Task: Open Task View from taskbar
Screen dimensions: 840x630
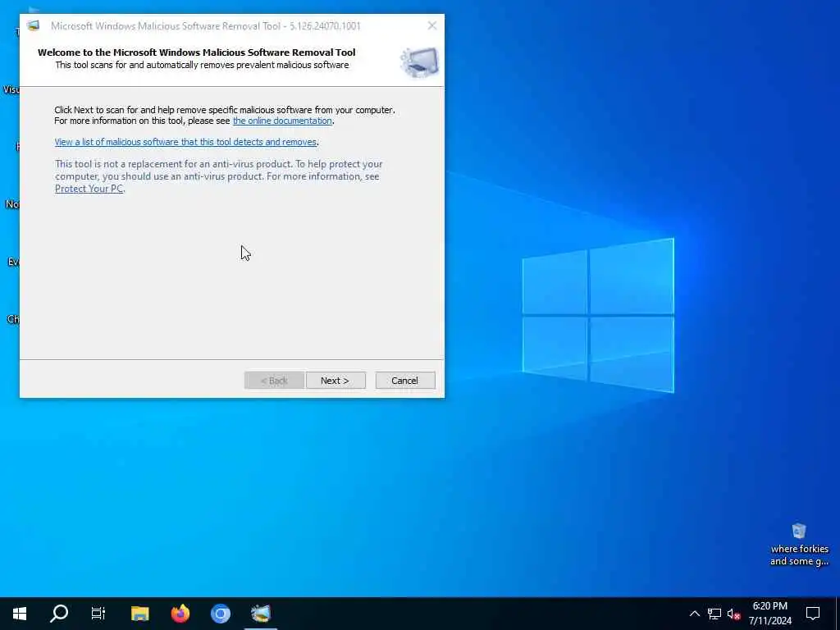Action: tap(98, 614)
